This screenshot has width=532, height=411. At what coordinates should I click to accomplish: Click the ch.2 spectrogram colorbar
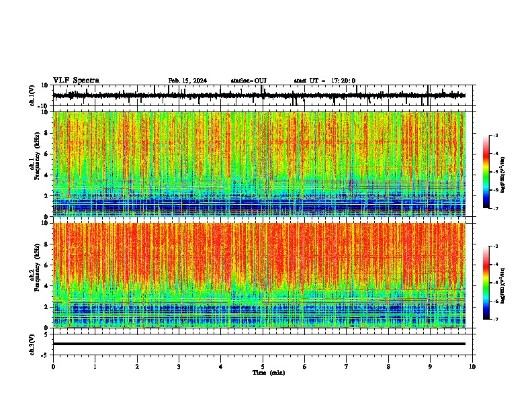click(486, 283)
